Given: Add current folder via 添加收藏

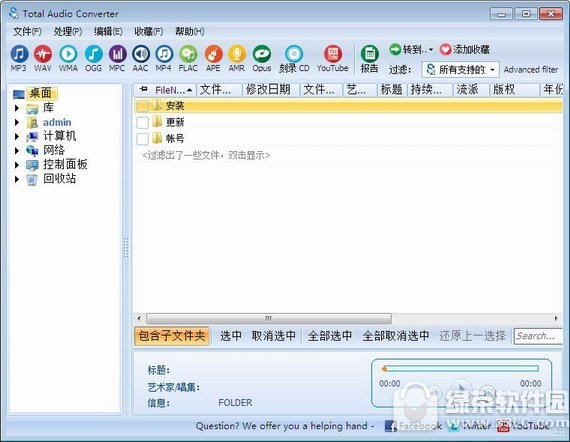Looking at the screenshot, I should 465,49.
